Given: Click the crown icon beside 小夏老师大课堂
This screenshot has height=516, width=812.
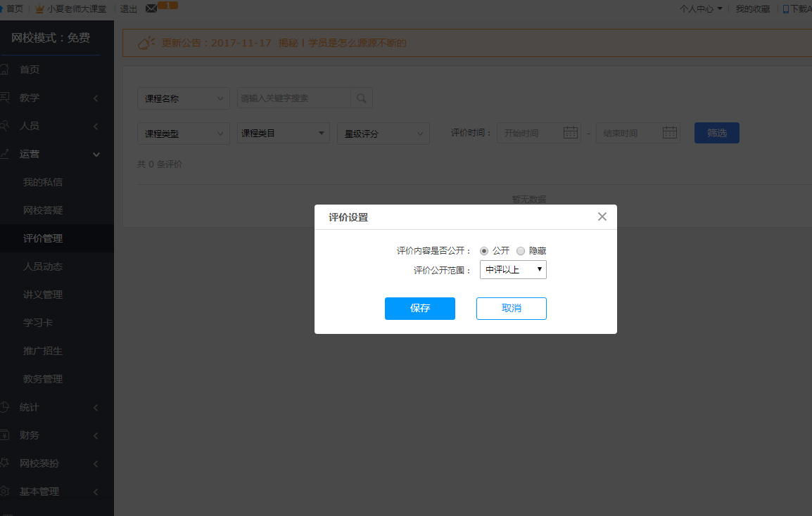Looking at the screenshot, I should pyautogui.click(x=39, y=9).
